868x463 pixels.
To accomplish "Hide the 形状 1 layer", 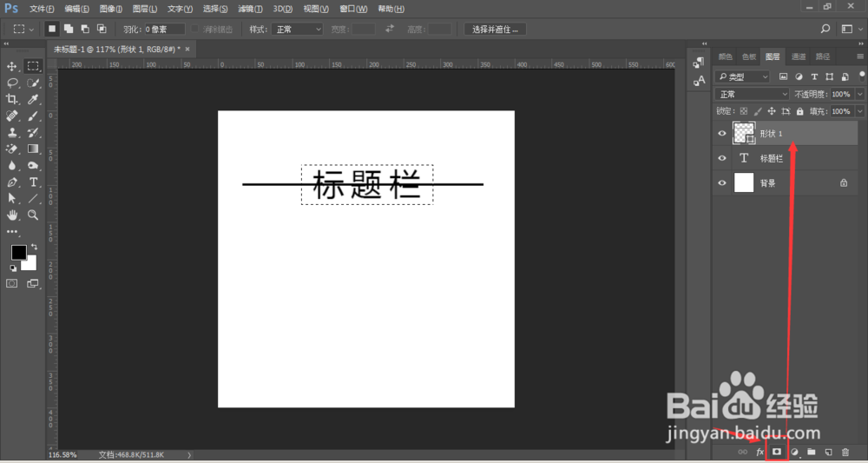I will (722, 134).
